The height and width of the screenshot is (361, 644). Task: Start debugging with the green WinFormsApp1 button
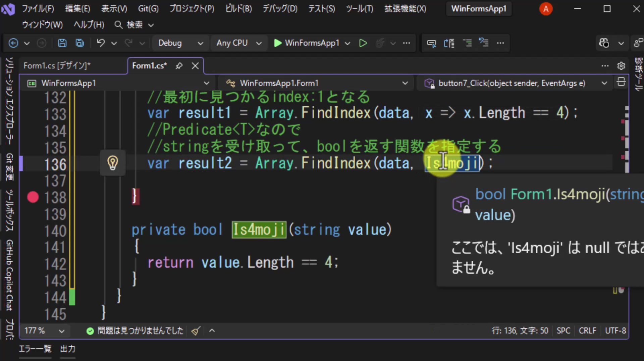pyautogui.click(x=307, y=43)
